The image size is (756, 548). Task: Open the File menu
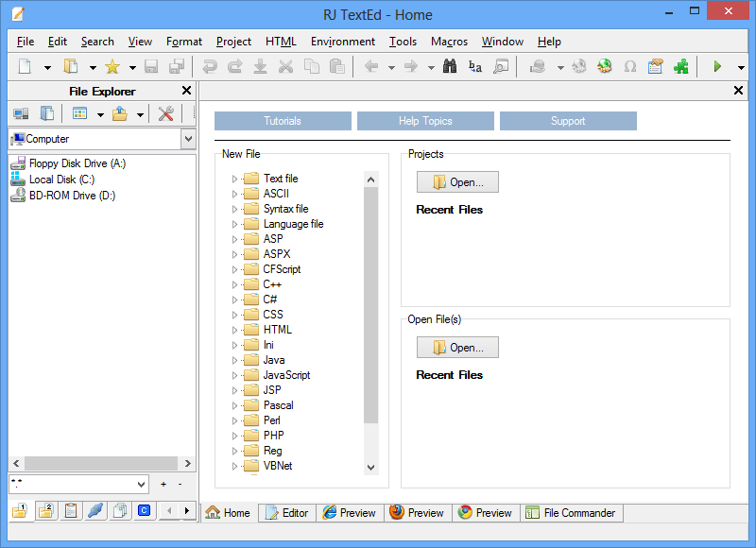[x=26, y=42]
